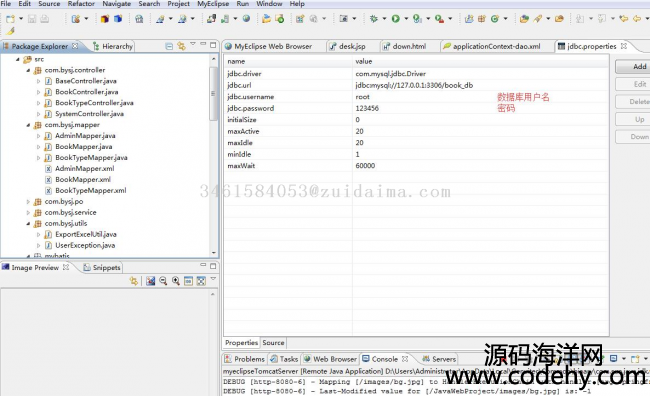This screenshot has height=396, width=650.
Task: Open the MyEclipse menu
Action: coord(213,4)
